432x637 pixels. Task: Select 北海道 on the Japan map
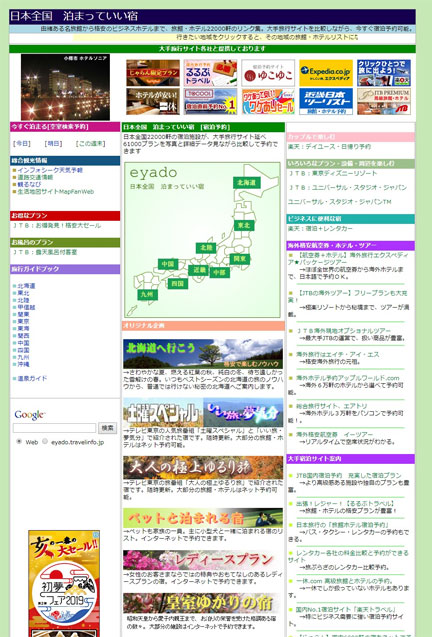pos(247,183)
